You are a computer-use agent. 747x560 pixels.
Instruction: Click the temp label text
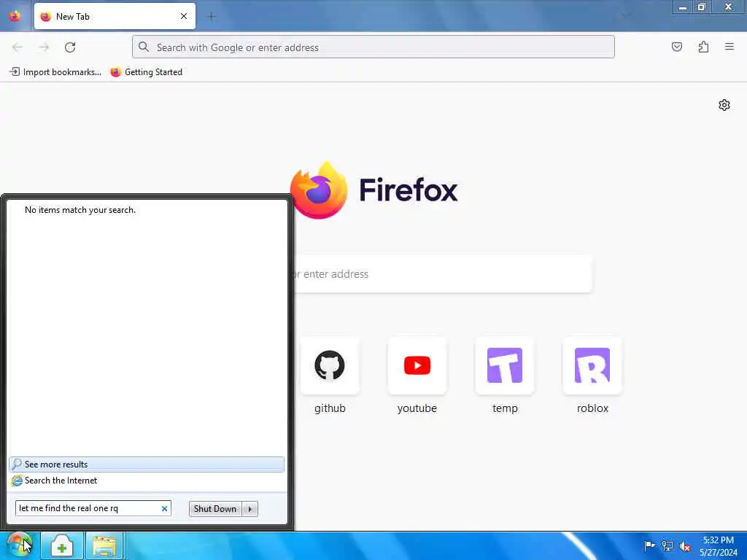click(x=505, y=408)
